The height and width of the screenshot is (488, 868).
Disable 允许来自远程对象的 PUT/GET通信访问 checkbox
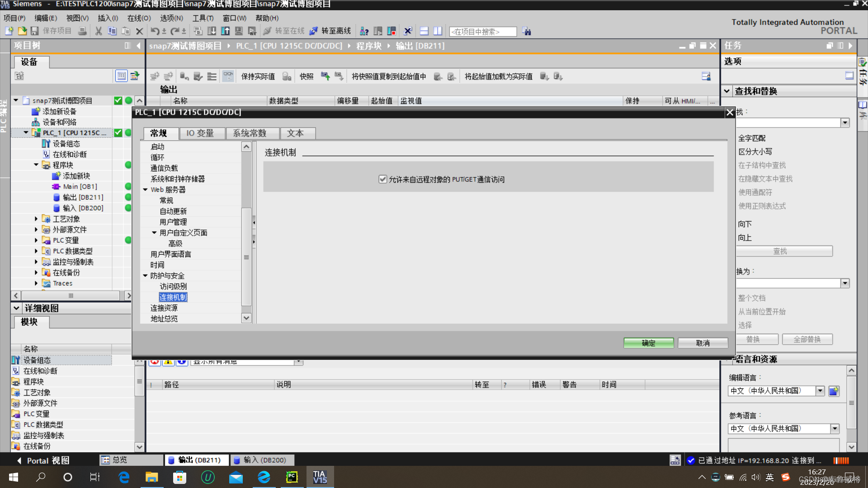pyautogui.click(x=383, y=179)
